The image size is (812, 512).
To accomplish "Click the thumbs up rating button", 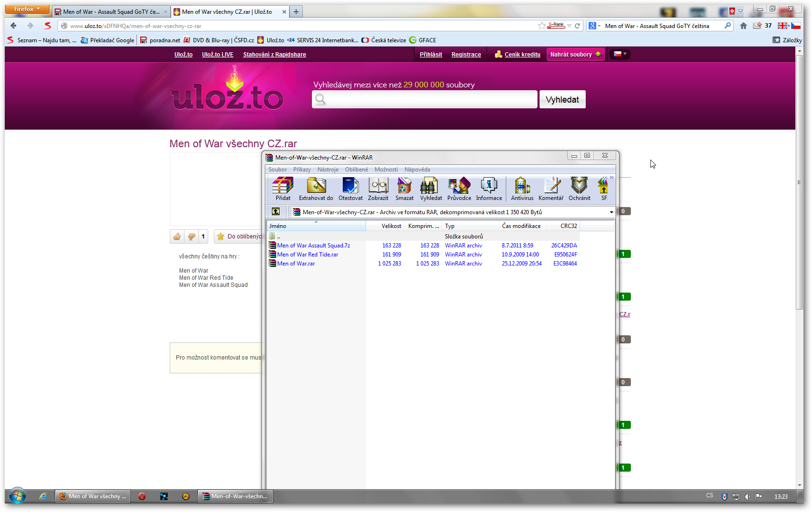I will pos(177,237).
